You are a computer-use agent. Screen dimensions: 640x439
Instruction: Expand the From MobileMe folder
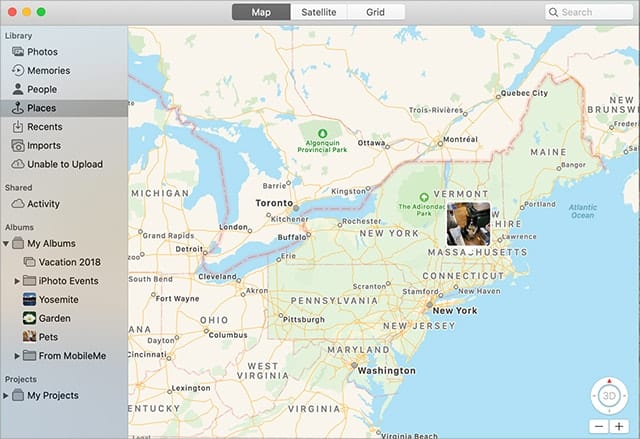point(17,356)
